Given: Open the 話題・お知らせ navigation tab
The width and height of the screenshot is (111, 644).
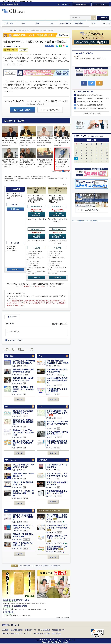Looking at the screenshot, I should click(x=65, y=23).
